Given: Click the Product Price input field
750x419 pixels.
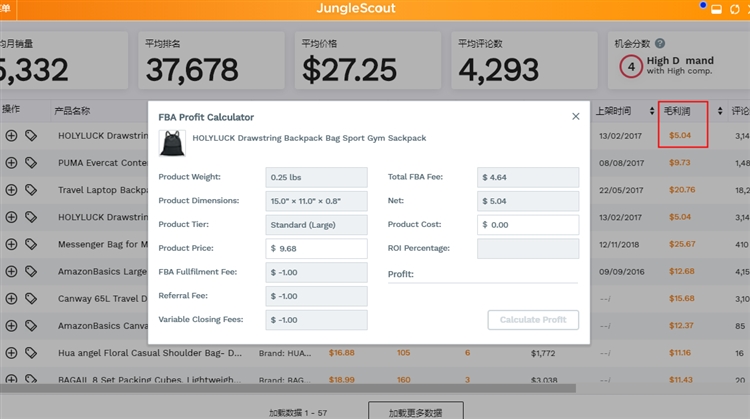Looking at the screenshot, I should 316,248.
